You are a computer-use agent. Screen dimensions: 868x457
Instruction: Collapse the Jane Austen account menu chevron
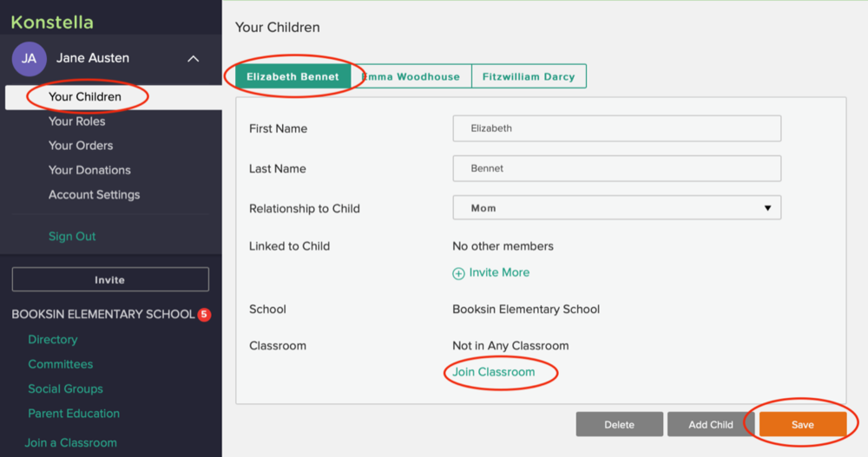(193, 59)
